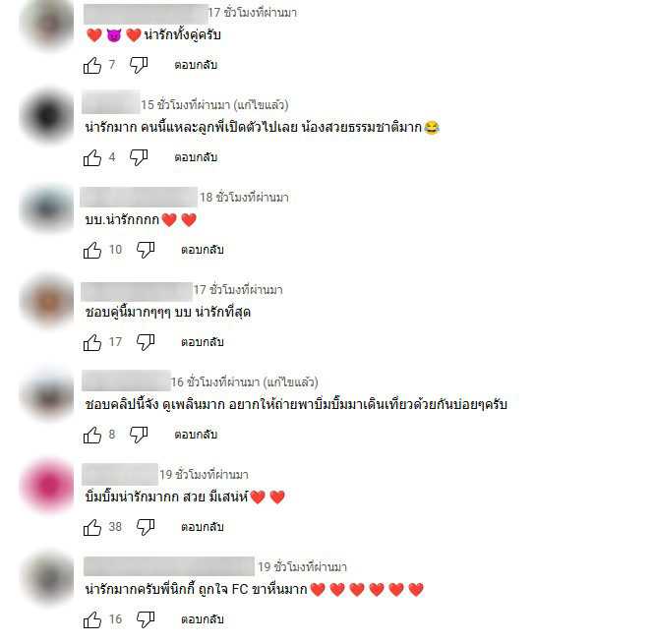Open the blurred username posted 18 hours ago

click(139, 197)
